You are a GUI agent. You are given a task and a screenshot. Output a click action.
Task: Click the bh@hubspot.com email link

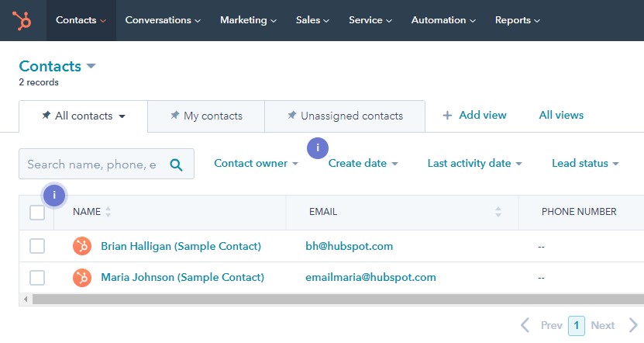349,246
